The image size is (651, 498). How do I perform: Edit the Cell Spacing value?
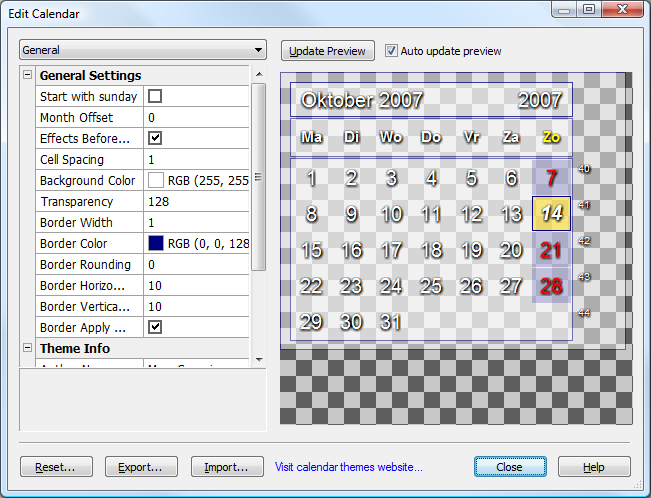point(196,159)
